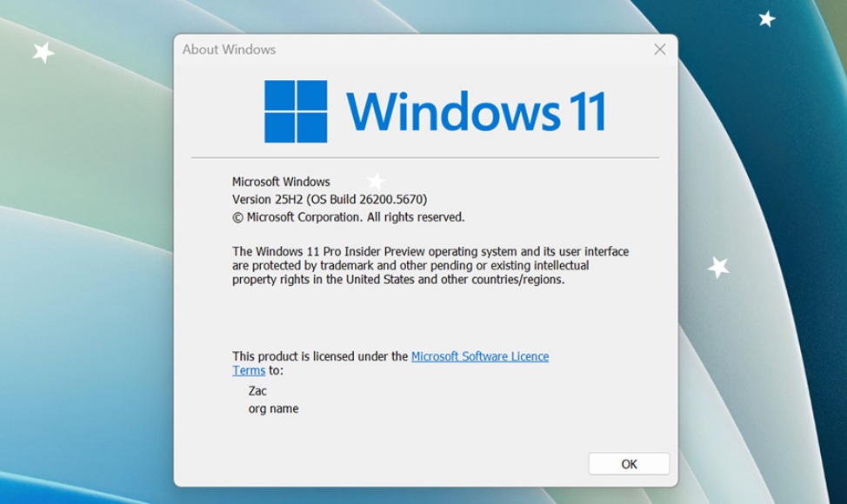This screenshot has height=504, width=847.
Task: Close the About Windows dialog
Action: pyautogui.click(x=660, y=50)
